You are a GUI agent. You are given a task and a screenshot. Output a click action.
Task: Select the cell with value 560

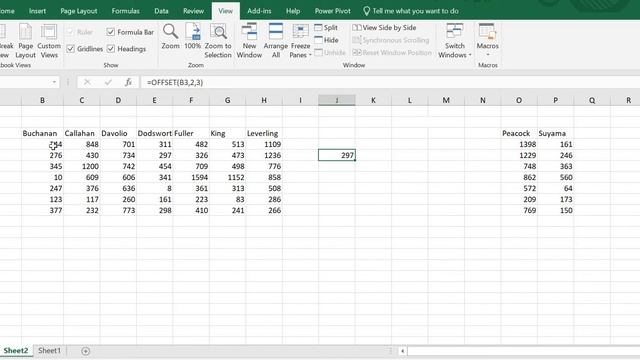tap(555, 177)
